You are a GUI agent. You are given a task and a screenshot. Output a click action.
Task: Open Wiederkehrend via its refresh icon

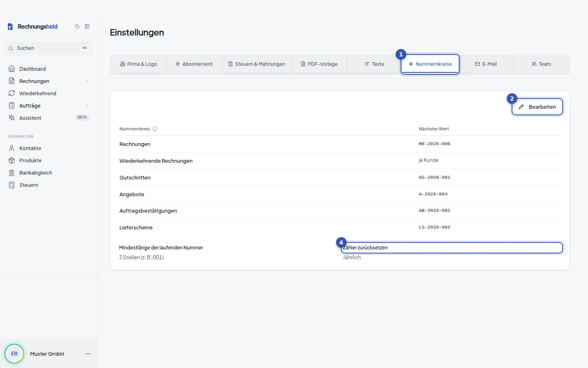[x=12, y=93]
